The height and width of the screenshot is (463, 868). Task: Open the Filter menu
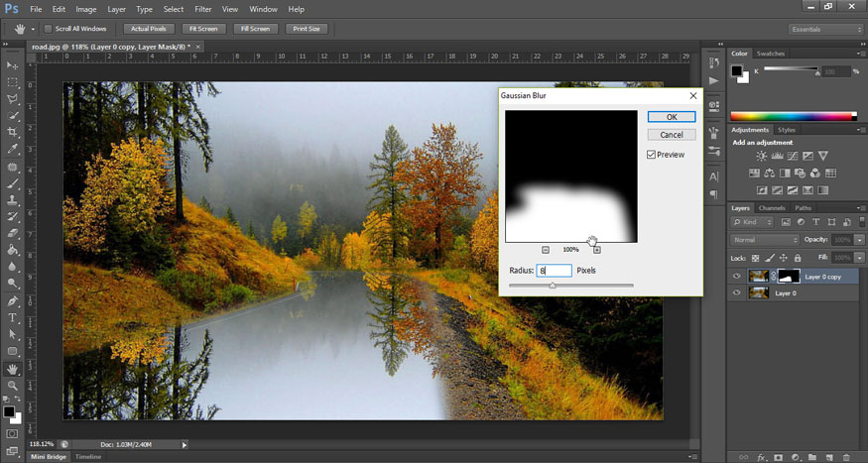(203, 9)
